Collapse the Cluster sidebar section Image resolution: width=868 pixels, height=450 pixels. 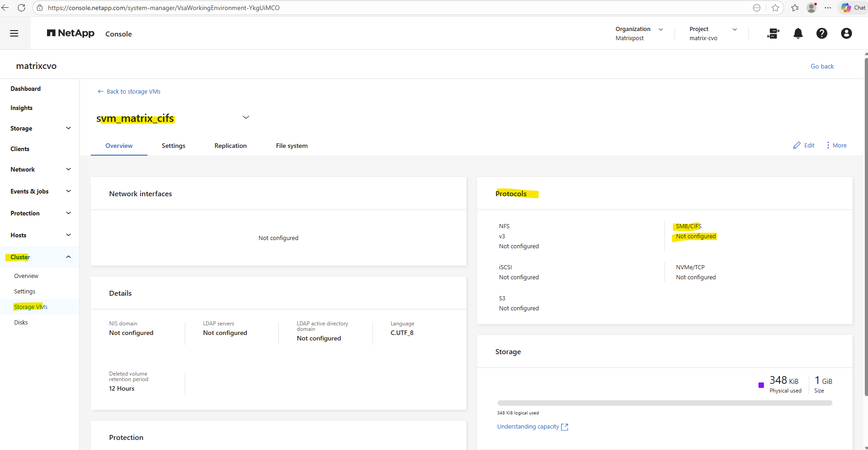point(68,257)
